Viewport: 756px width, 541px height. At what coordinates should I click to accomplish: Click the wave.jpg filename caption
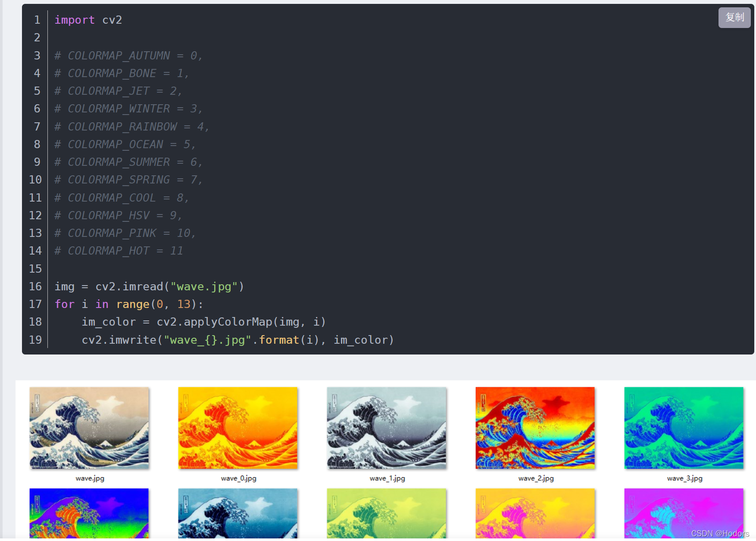click(x=89, y=478)
